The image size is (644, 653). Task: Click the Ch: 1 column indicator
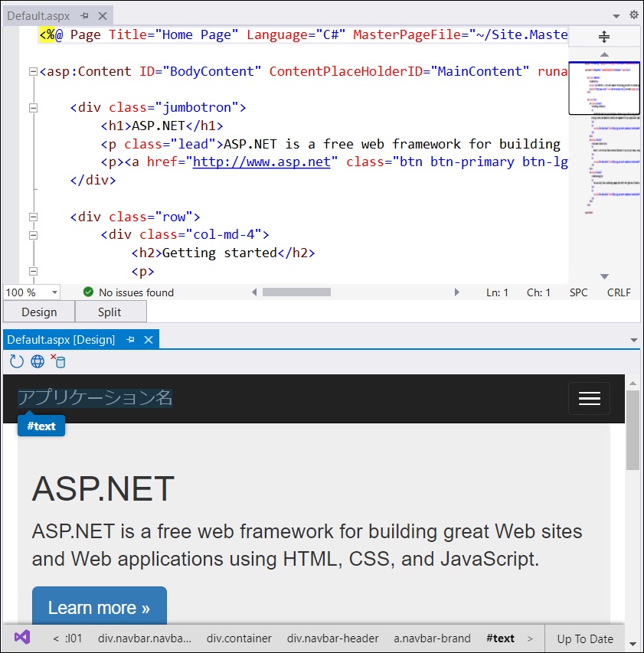(x=538, y=292)
